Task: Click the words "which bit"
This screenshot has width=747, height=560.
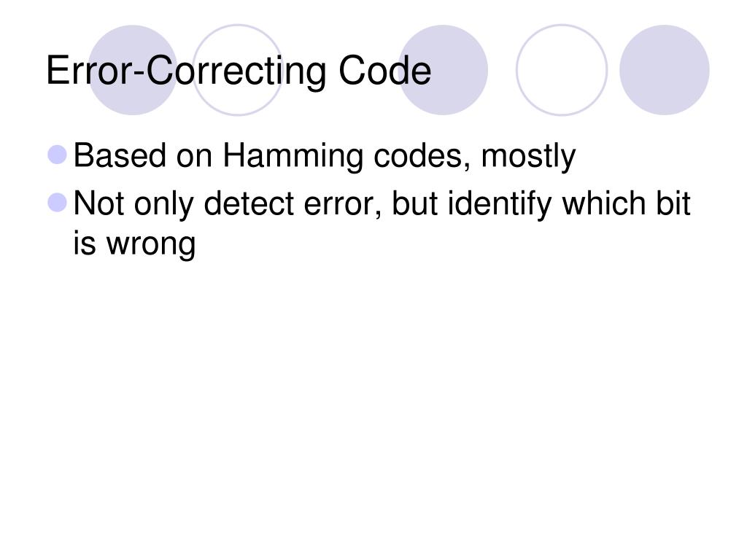Action: (x=627, y=204)
